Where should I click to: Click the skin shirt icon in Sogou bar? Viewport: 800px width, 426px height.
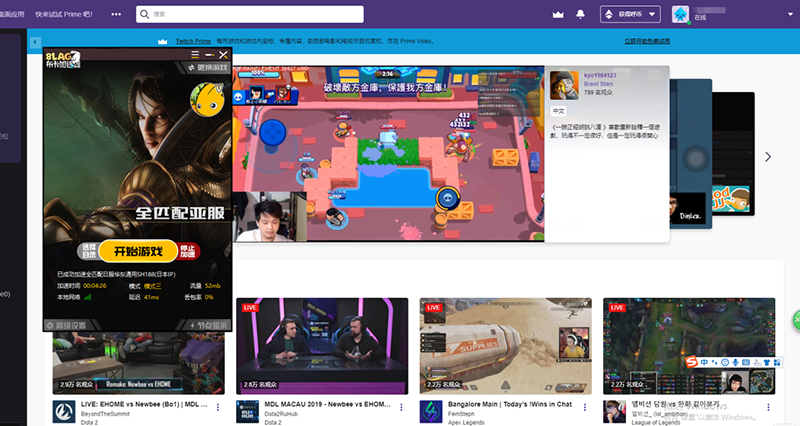(x=766, y=362)
